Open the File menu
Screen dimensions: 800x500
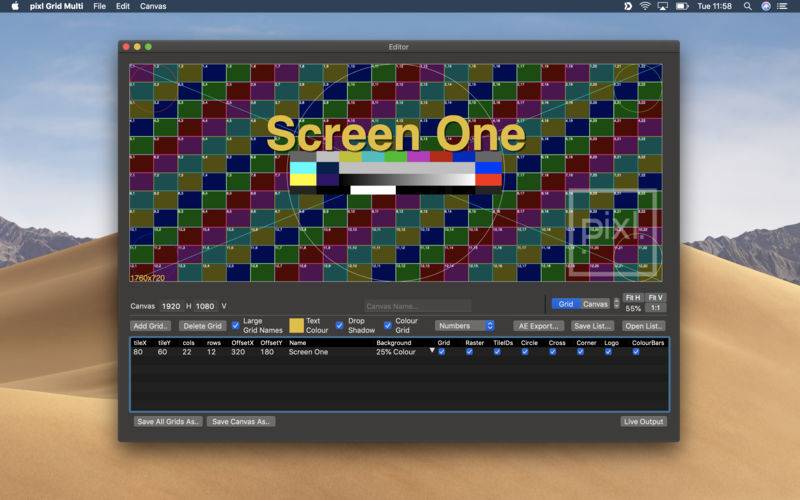(99, 6)
